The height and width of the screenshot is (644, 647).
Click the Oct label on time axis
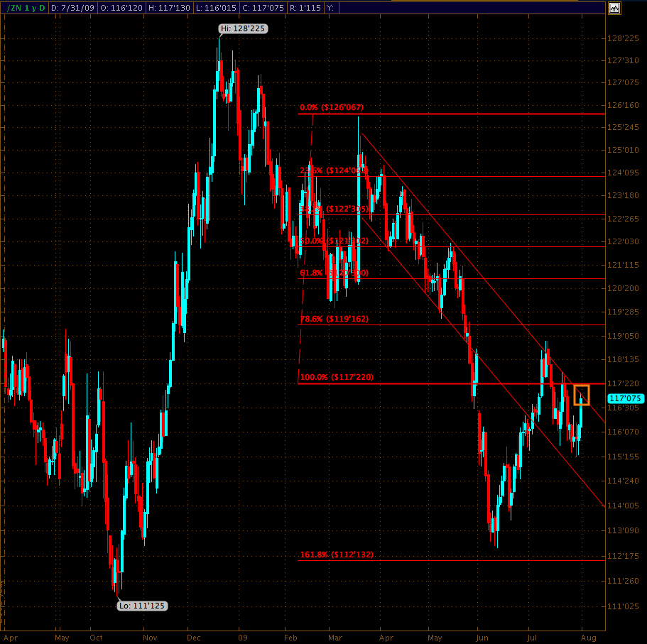pyautogui.click(x=96, y=638)
